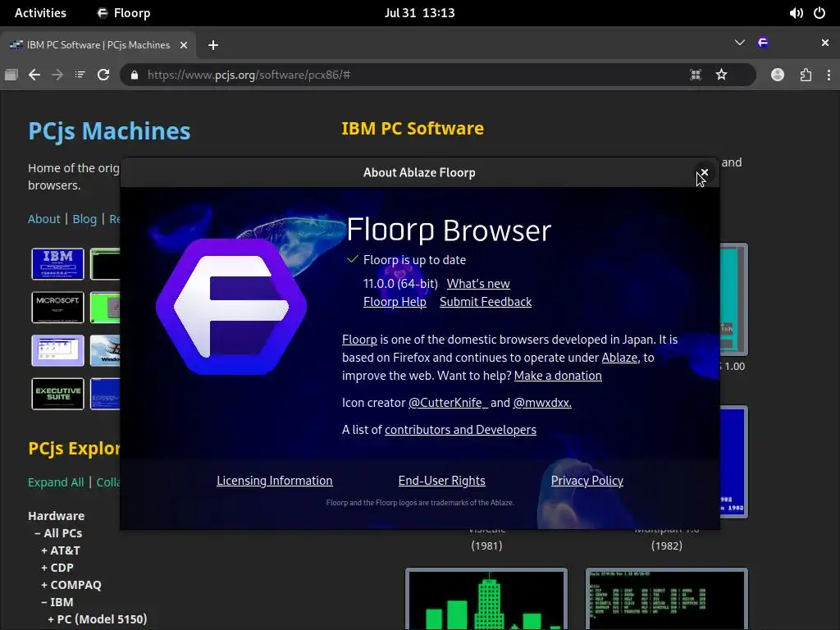Click the Activities button
Viewport: 840px width, 630px height.
(40, 13)
